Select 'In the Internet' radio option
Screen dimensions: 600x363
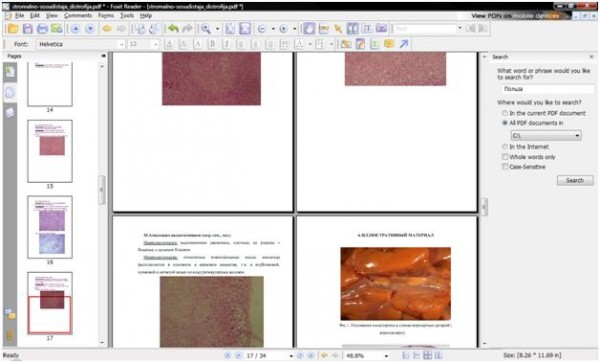pyautogui.click(x=505, y=147)
